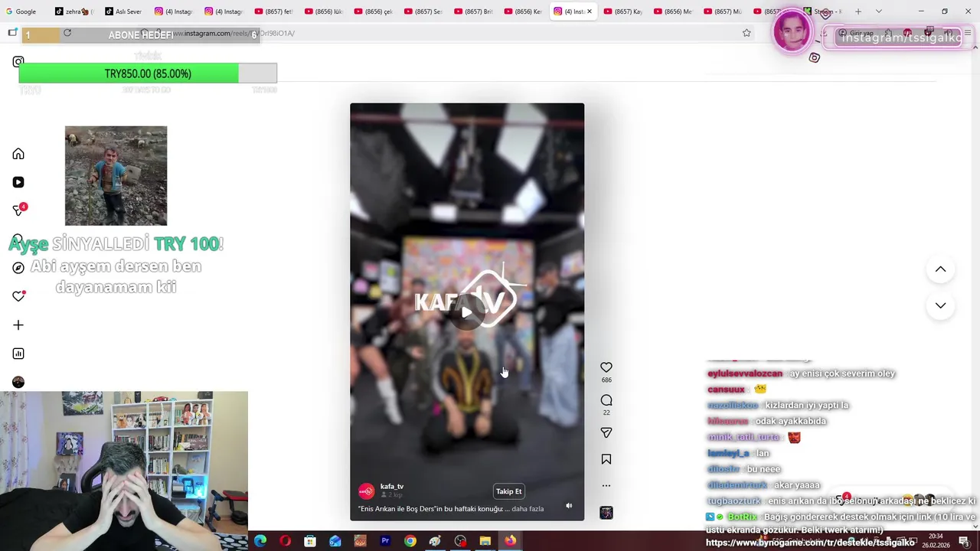Open the reel's audio thumbnail
Screen dimensions: 980x551
606,513
